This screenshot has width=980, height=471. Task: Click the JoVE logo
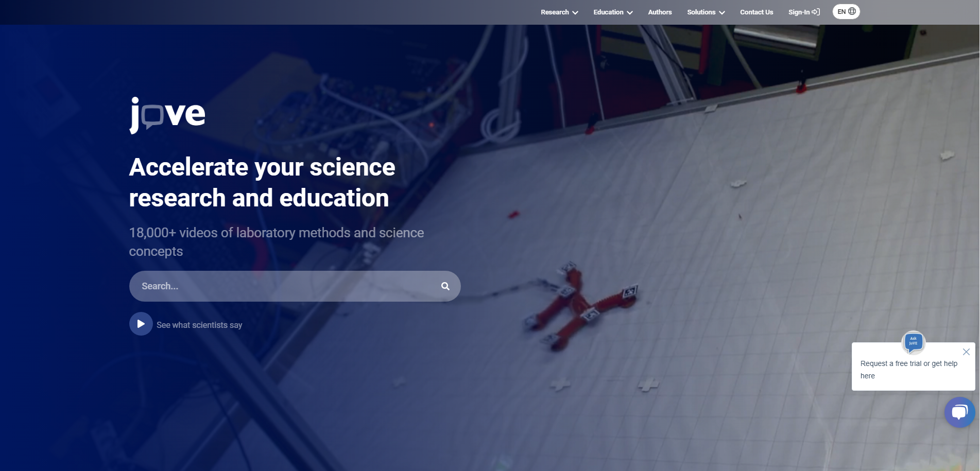pyautogui.click(x=167, y=115)
